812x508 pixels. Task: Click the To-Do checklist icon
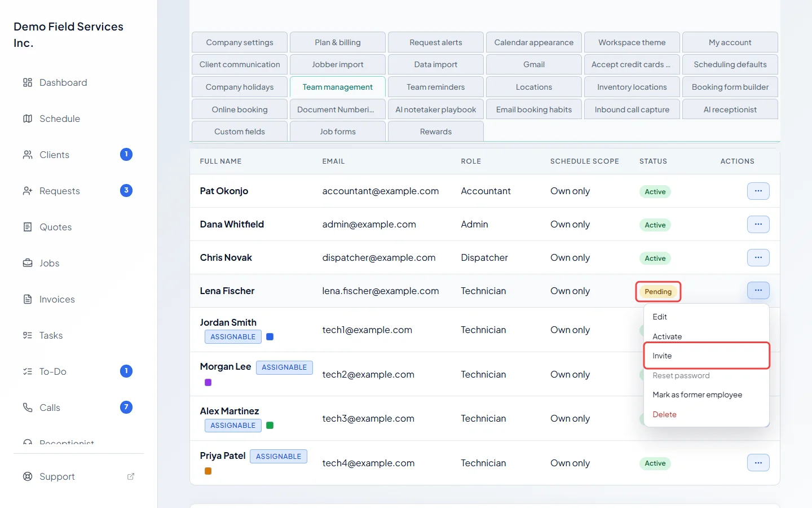tap(27, 371)
